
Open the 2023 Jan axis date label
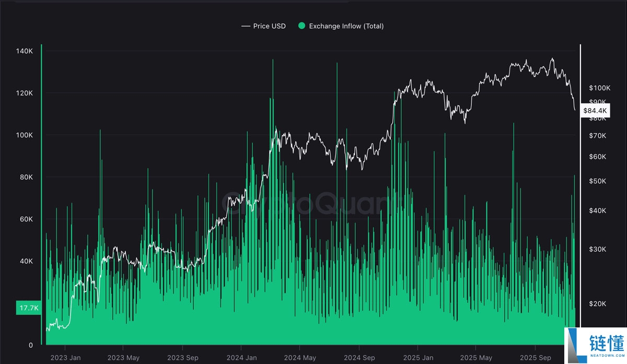[x=65, y=358]
